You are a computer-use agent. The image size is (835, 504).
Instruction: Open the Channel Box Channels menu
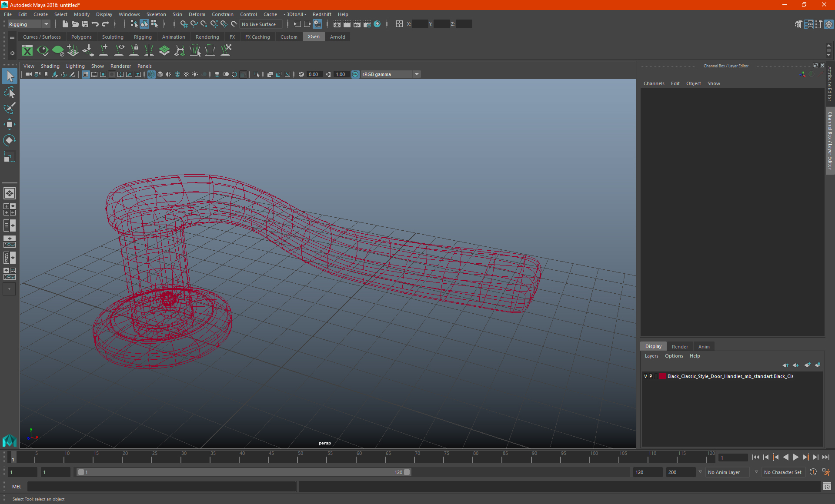tap(654, 83)
